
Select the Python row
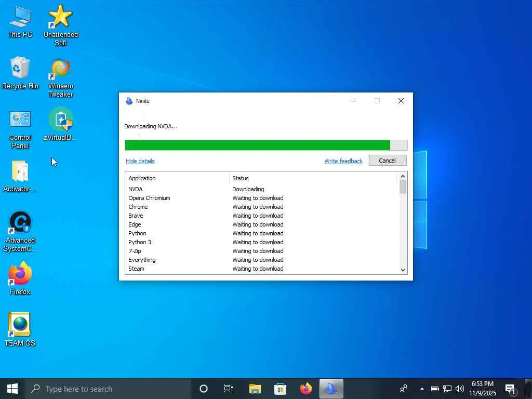click(262, 233)
